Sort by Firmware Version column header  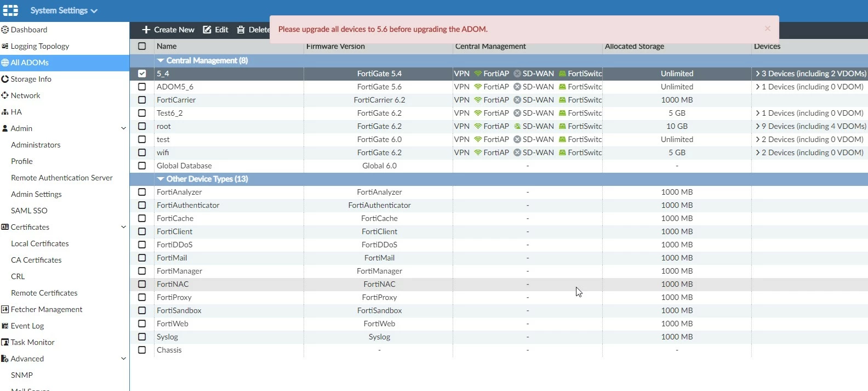tap(335, 46)
